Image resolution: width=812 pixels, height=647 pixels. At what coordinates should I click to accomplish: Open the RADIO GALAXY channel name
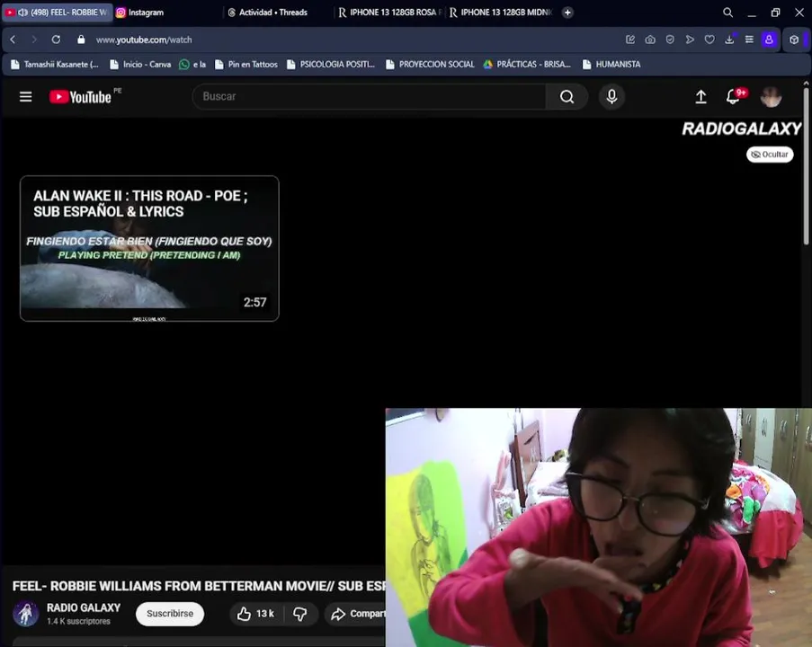click(x=84, y=607)
